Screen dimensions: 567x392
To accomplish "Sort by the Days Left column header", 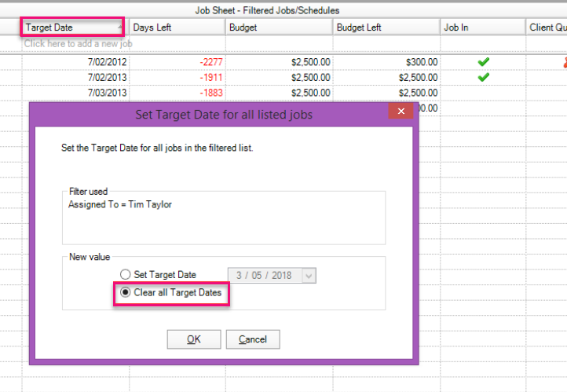I will point(176,27).
